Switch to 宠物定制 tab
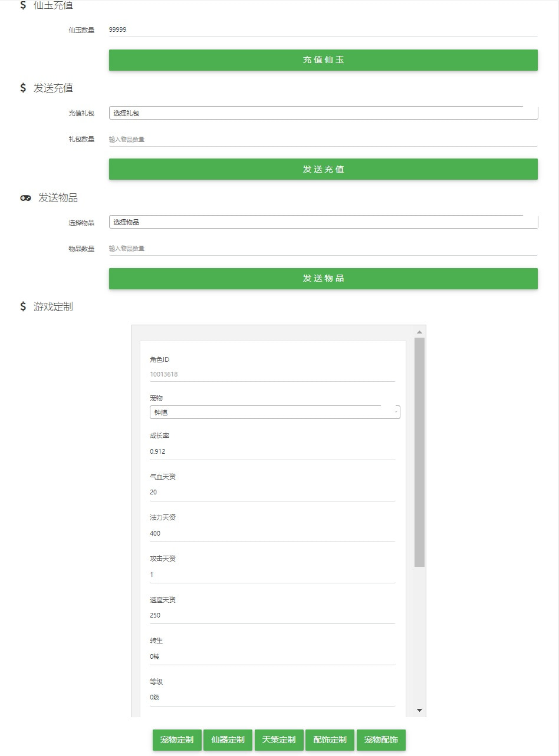This screenshot has height=756, width=559. click(x=177, y=740)
